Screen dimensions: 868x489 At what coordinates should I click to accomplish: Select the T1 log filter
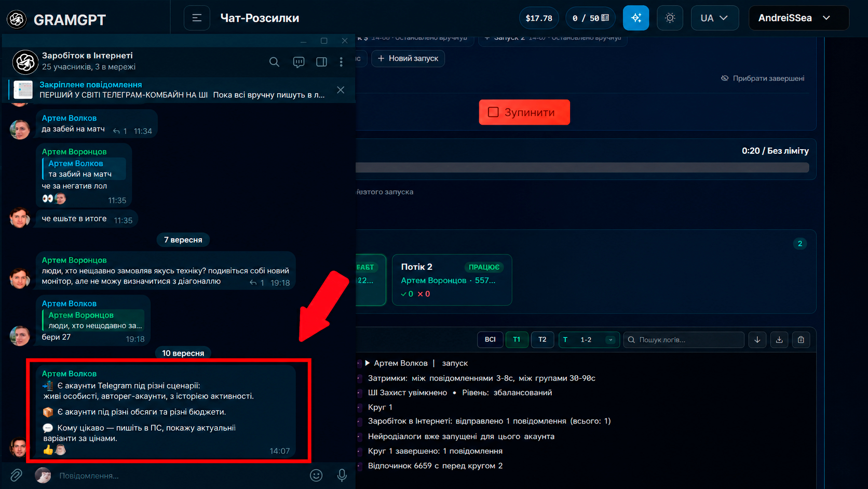[517, 339]
